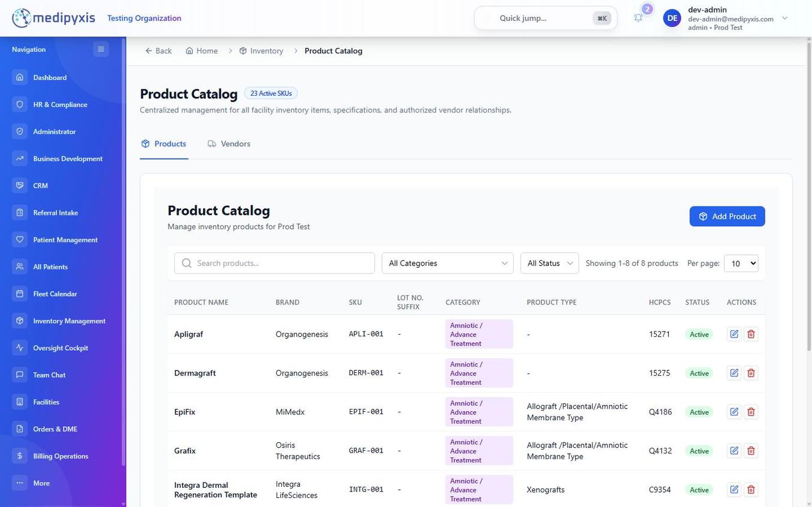
Task: Click the DERM-001 SKU cell
Action: coord(366,373)
